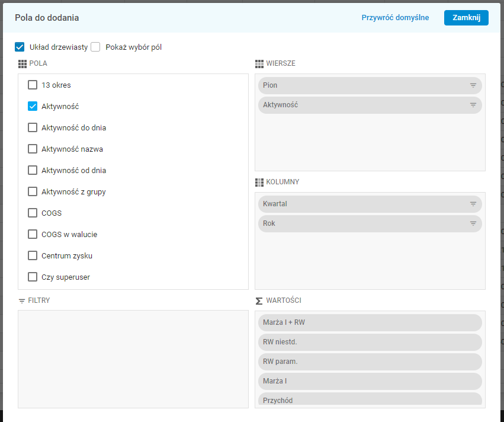Click the filter icon on Pion row field

(473, 85)
